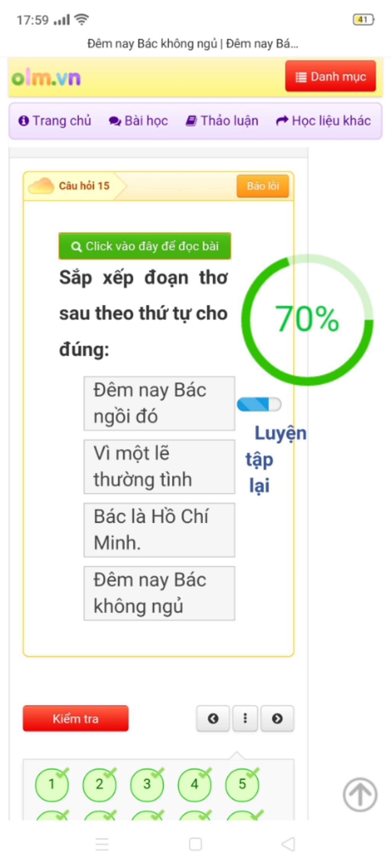This screenshot has height=868, width=391.
Task: Open Thảo luận section
Action: 222,121
